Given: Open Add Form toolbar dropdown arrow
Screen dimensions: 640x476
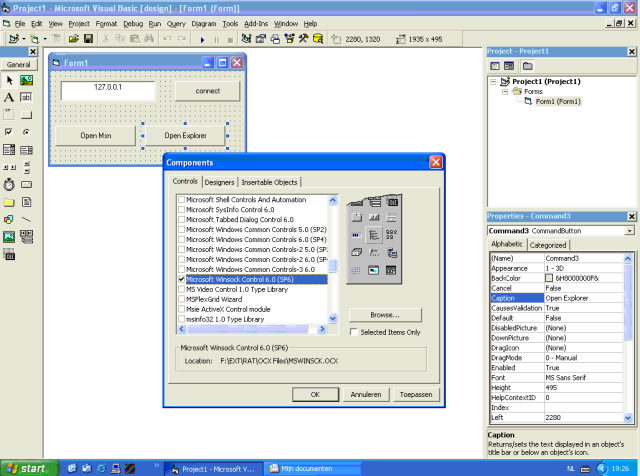Looking at the screenshot, I should click(45, 39).
